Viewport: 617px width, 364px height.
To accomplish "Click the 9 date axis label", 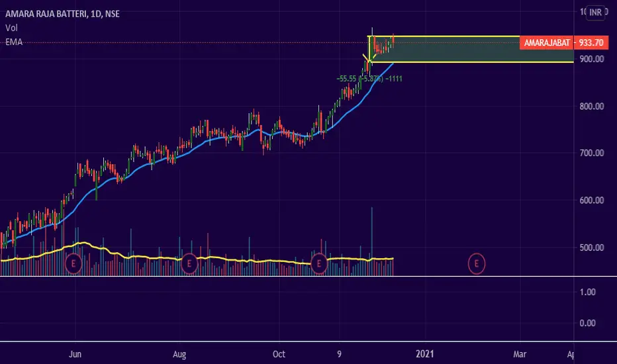I will coord(339,354).
